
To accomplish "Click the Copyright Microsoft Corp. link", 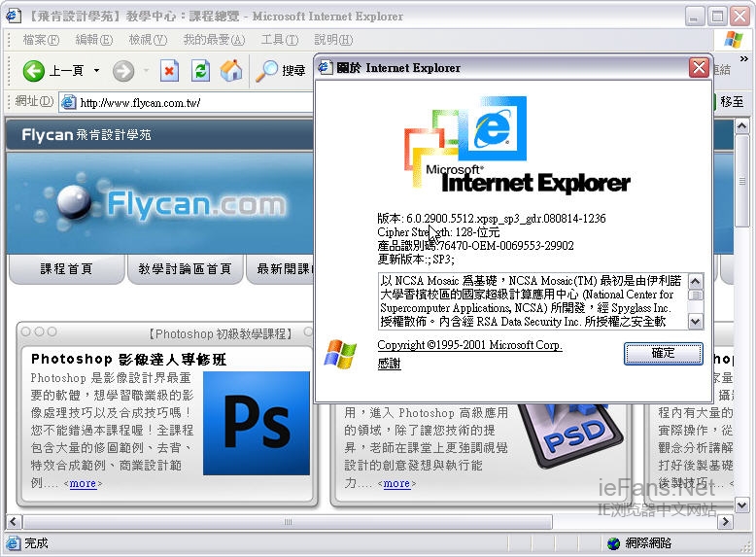I will (469, 345).
